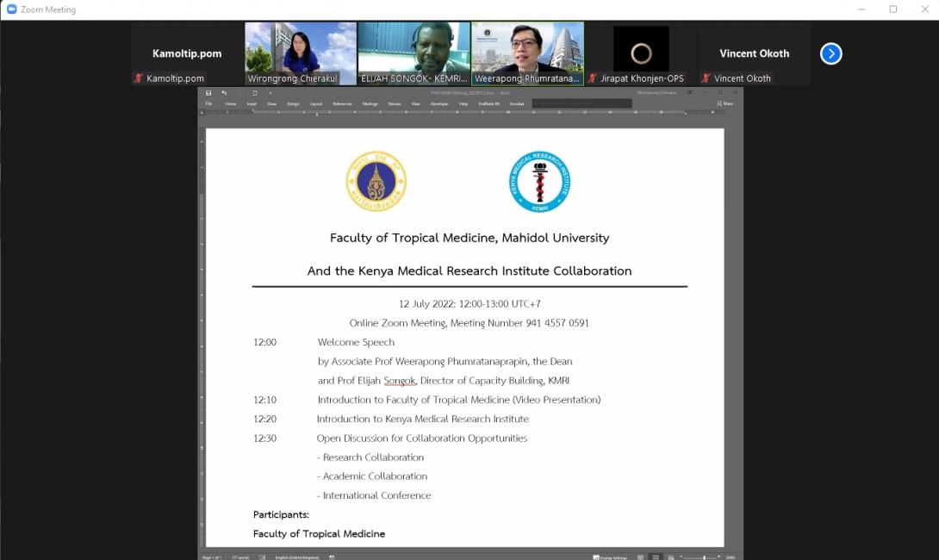Open the References ribbon tab
Image resolution: width=939 pixels, height=560 pixels.
342,103
